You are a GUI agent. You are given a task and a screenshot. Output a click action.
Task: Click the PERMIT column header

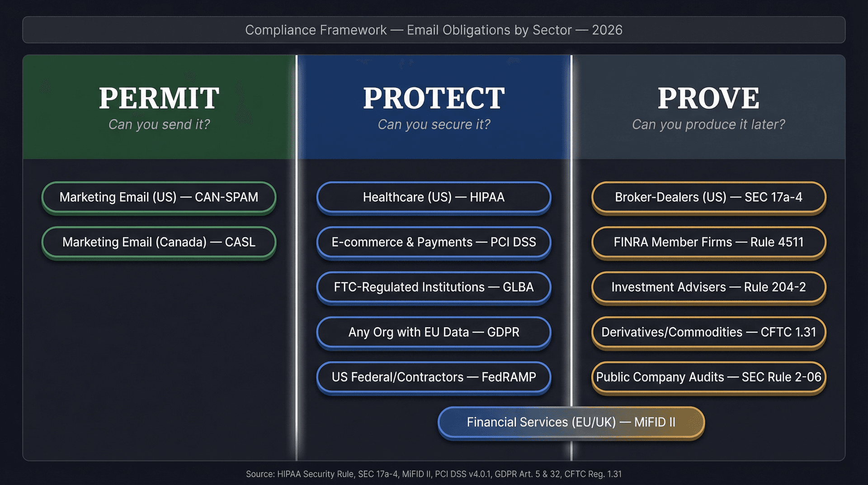pyautogui.click(x=159, y=97)
